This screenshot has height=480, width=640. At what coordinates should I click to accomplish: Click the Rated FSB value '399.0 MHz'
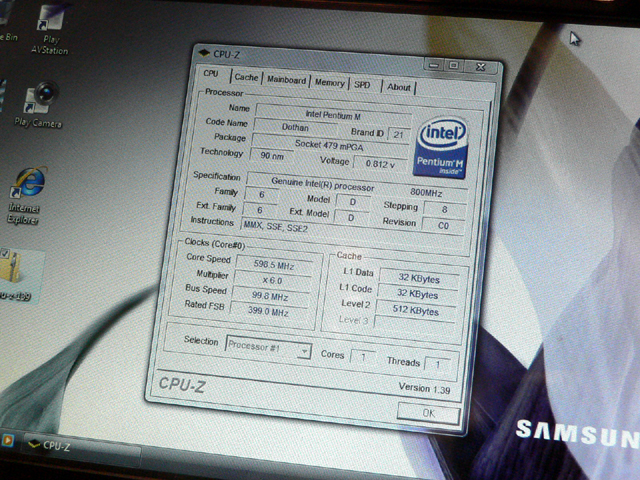coord(269,312)
